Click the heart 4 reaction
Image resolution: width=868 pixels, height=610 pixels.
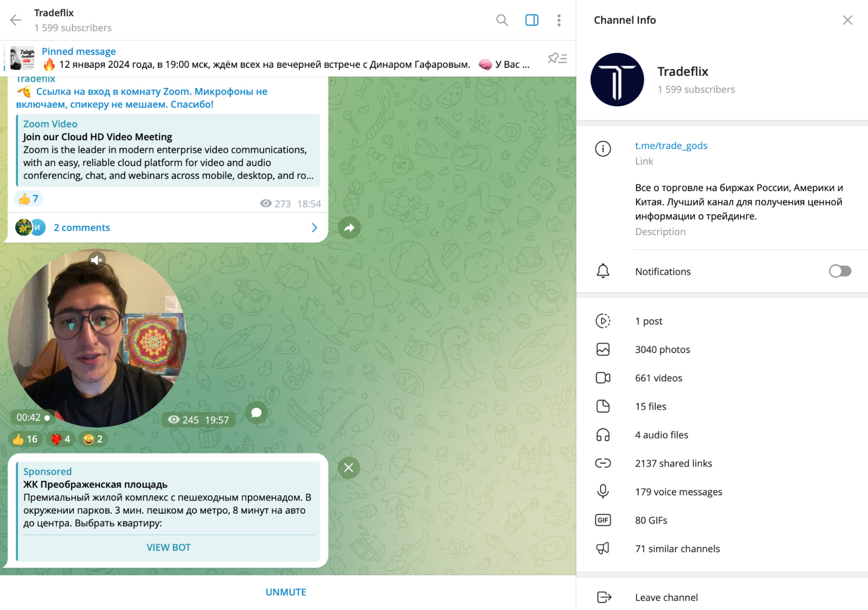(61, 439)
